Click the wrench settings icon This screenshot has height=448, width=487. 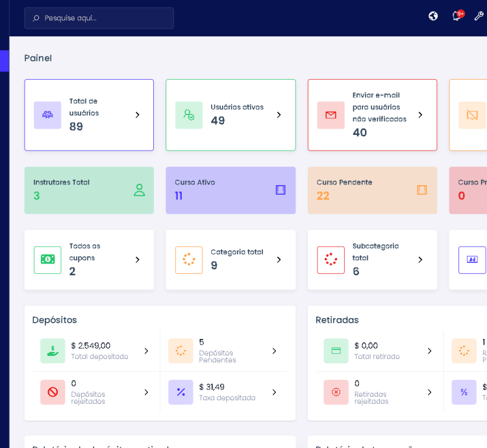[479, 16]
